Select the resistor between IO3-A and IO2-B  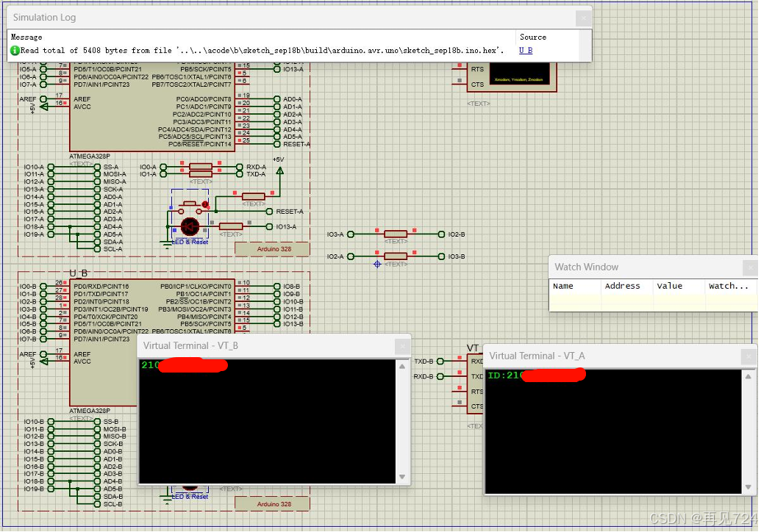[x=396, y=234]
